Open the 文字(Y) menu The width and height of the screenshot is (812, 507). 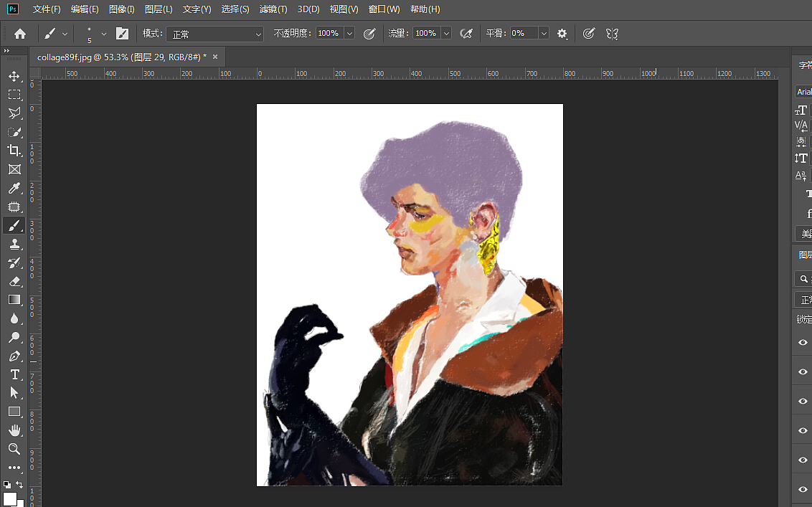coord(197,9)
